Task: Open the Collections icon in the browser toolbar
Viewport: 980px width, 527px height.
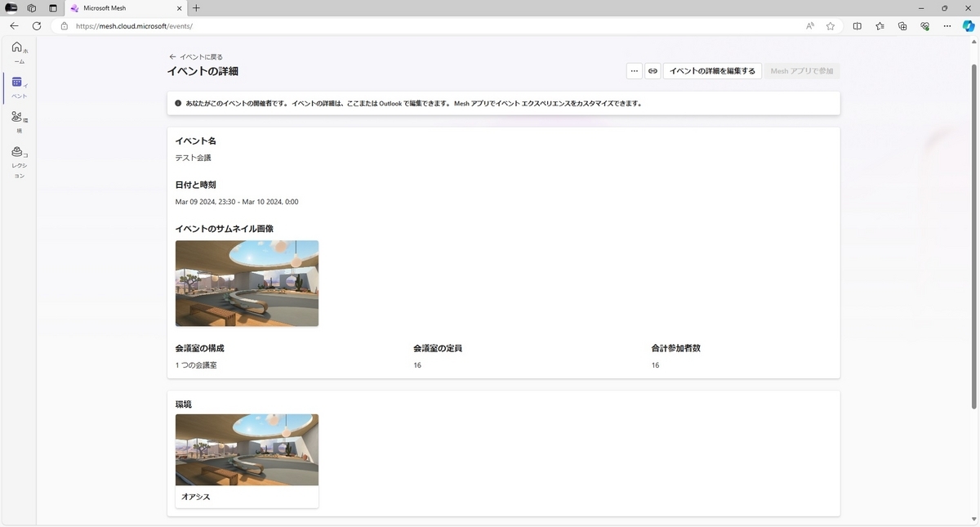Action: 902,26
